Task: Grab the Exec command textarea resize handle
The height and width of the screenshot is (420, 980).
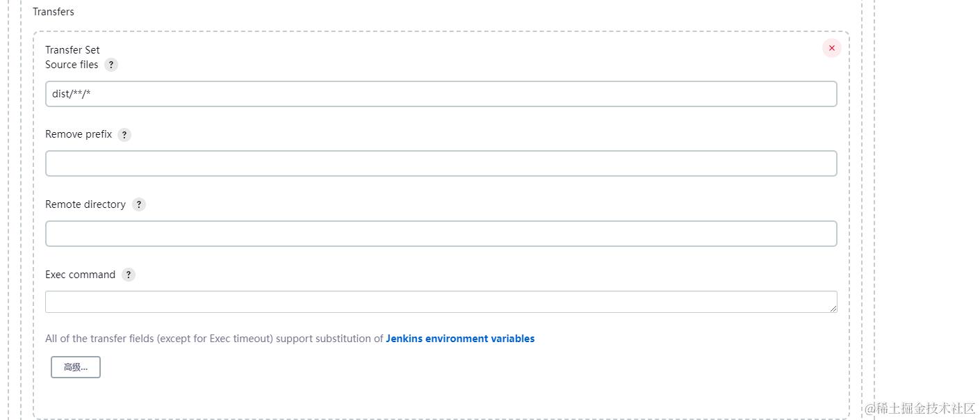Action: click(833, 309)
